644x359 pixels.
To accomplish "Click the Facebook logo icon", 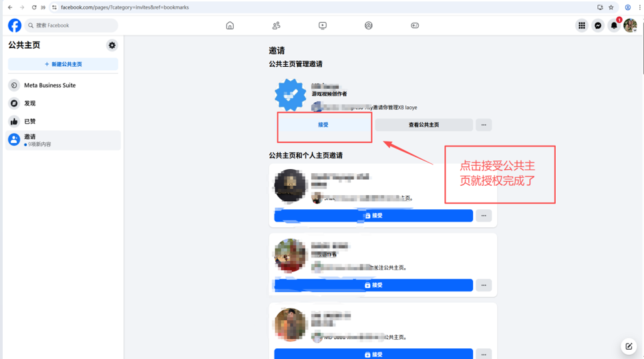I will [15, 25].
